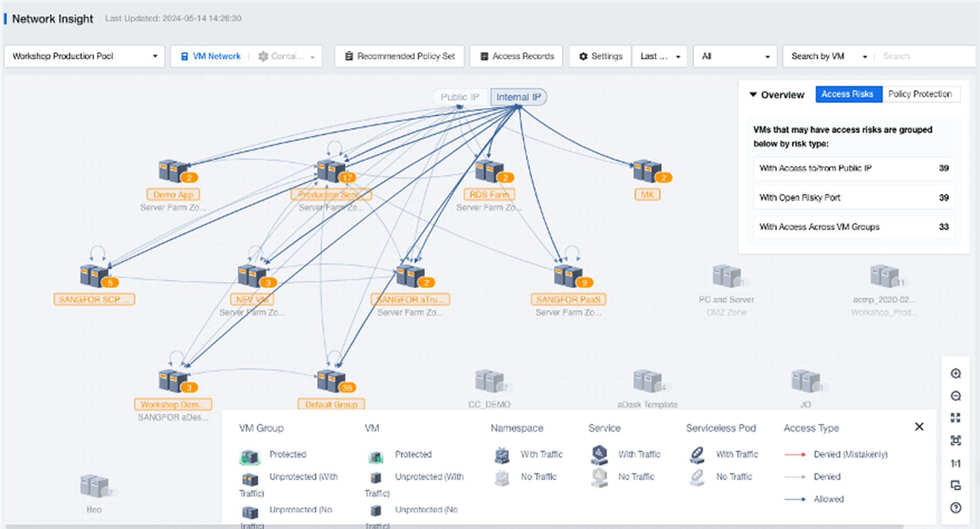Click the zoom in icon on the map toolbar
The height and width of the screenshot is (529, 980).
(x=956, y=374)
